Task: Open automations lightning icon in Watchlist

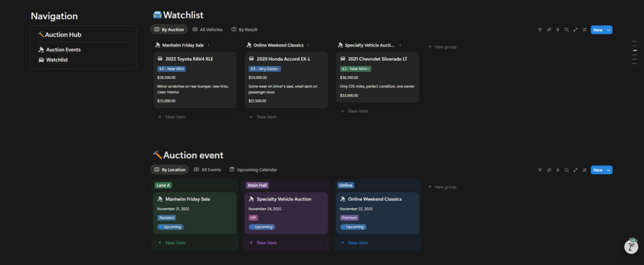Action: pos(557,29)
